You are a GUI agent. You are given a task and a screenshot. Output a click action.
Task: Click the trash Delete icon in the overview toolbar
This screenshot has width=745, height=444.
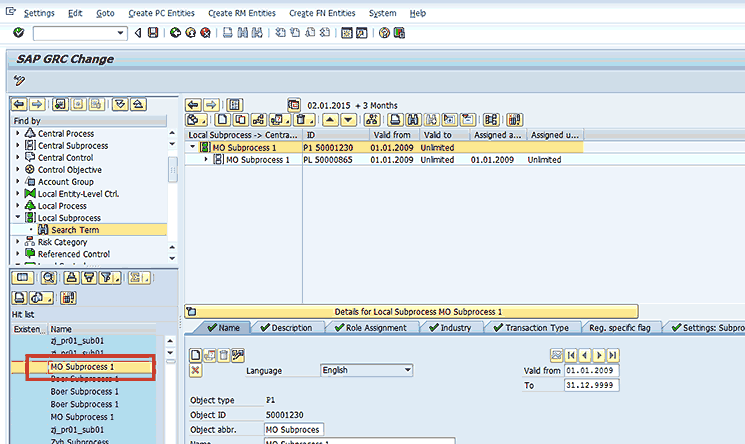[x=304, y=120]
